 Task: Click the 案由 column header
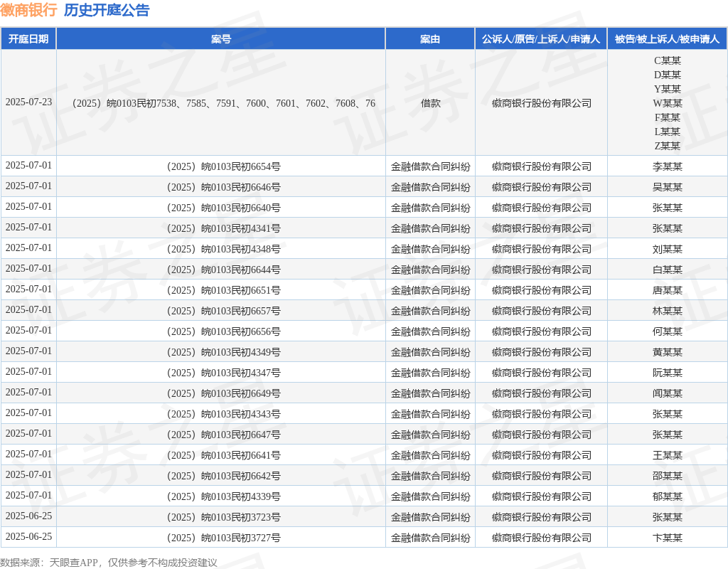(430, 39)
